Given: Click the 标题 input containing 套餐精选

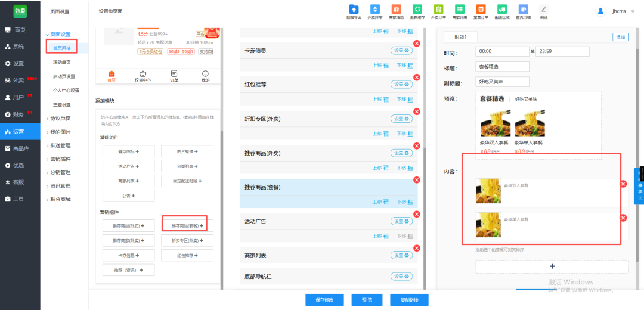Looking at the screenshot, I should (502, 67).
